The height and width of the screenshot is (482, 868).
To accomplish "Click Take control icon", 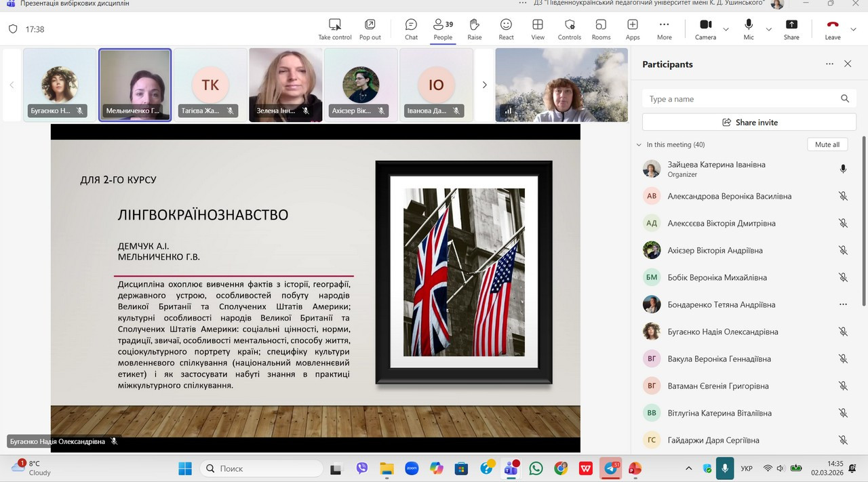I will (334, 28).
